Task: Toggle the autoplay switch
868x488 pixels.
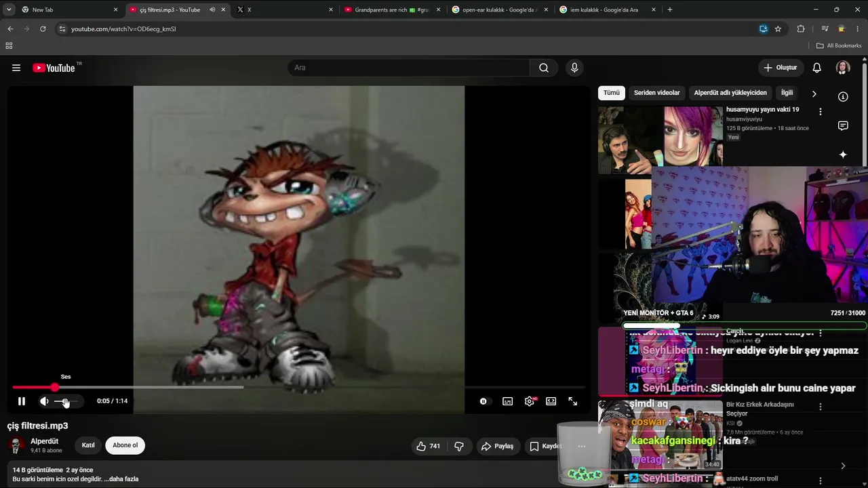Action: (484, 401)
